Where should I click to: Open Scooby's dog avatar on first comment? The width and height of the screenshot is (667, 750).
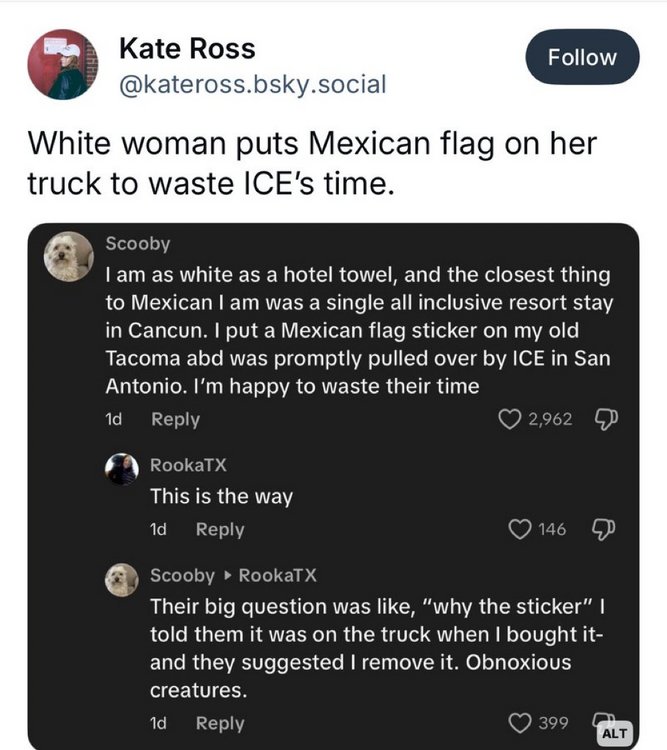[70, 258]
